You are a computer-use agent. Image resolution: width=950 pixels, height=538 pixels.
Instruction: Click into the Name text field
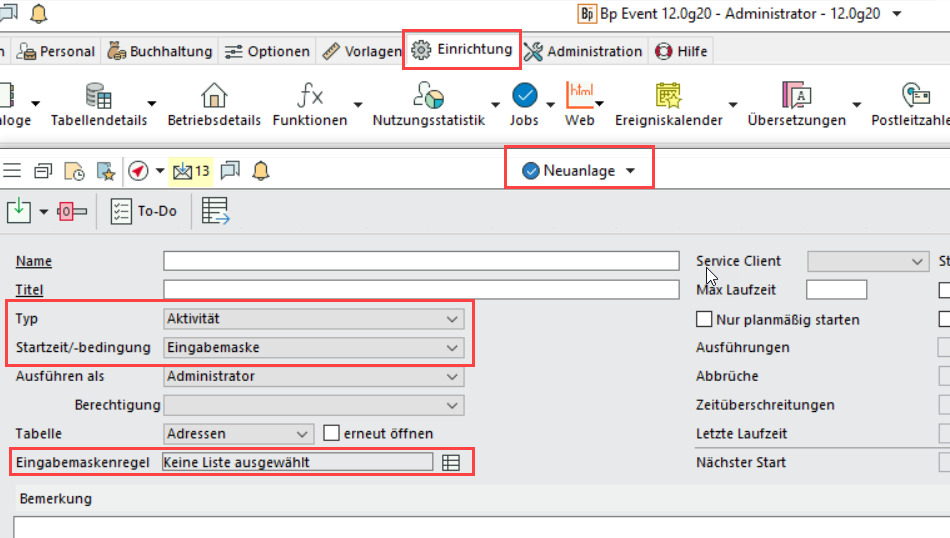421,261
